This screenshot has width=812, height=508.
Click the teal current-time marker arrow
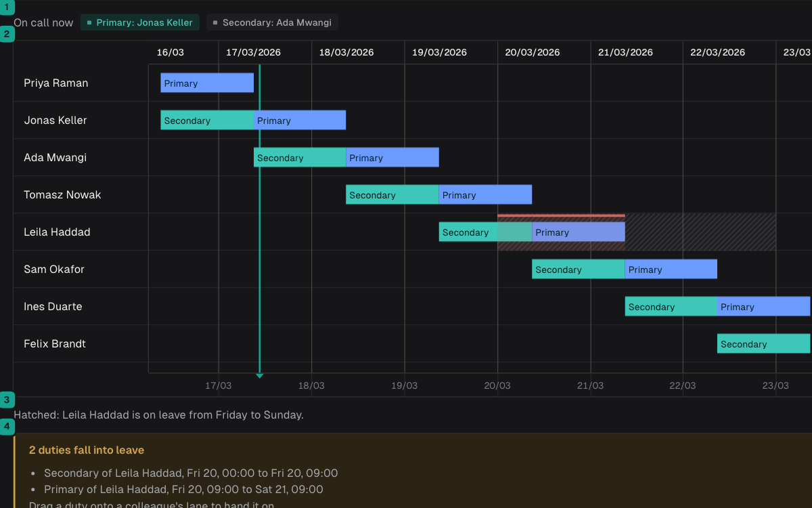[259, 375]
